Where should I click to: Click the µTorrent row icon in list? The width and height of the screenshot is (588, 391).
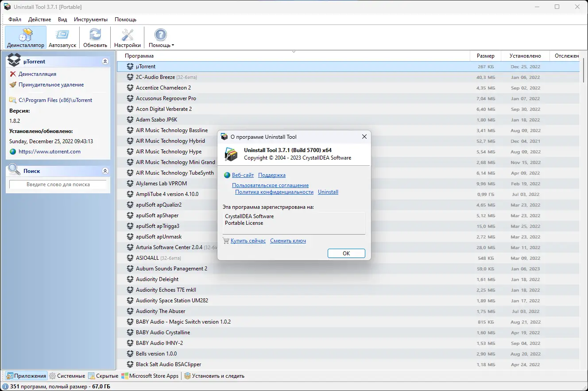(x=130, y=66)
